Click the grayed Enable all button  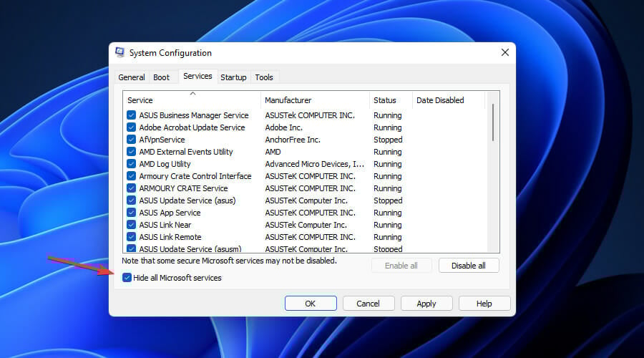coord(401,266)
